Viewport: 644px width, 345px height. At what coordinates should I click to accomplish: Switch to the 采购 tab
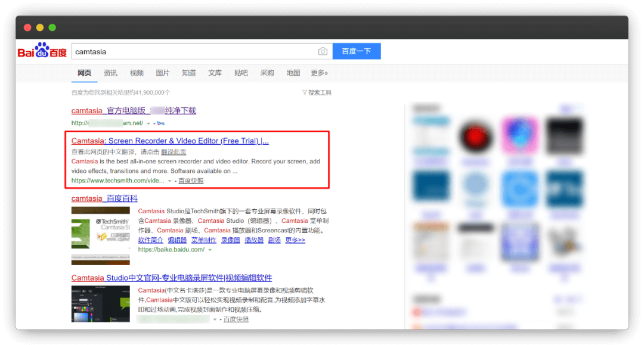267,73
